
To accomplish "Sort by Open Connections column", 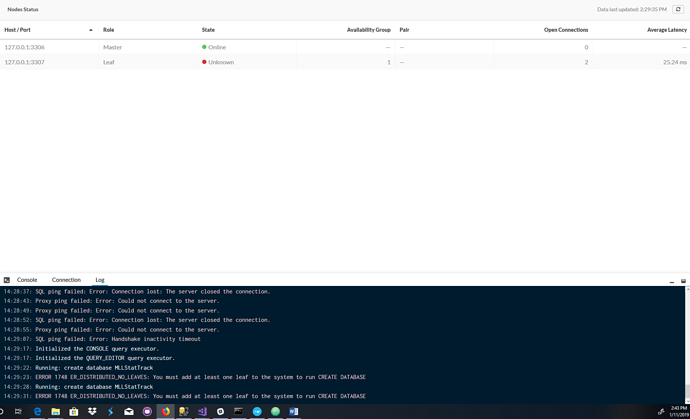I will pyautogui.click(x=566, y=30).
